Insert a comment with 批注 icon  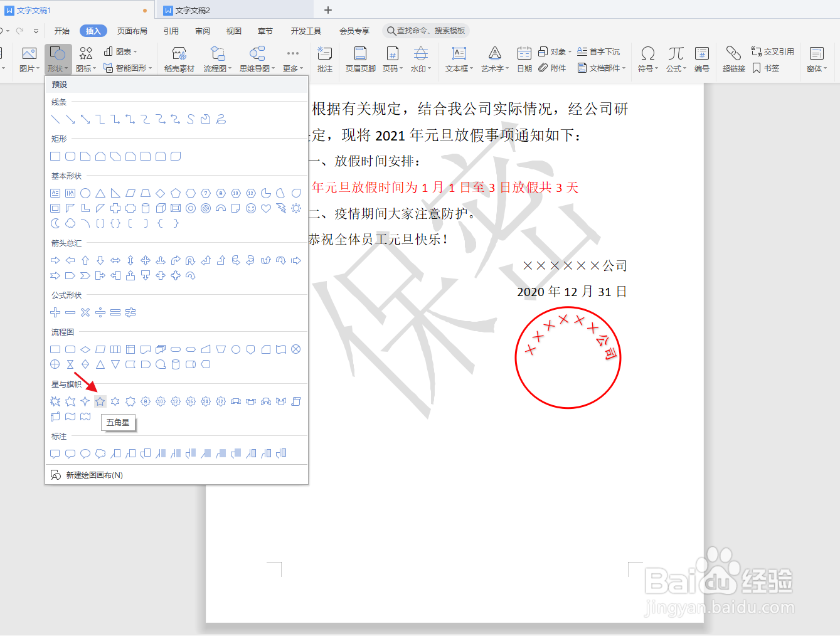(324, 60)
